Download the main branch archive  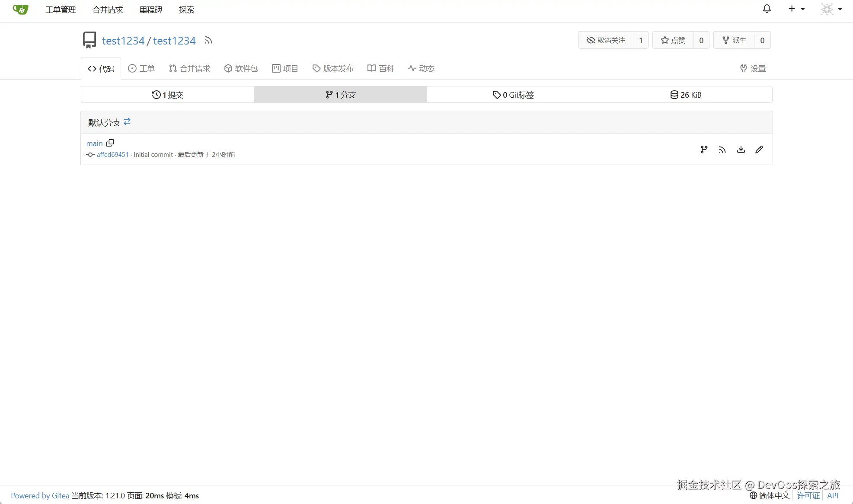pyautogui.click(x=741, y=150)
